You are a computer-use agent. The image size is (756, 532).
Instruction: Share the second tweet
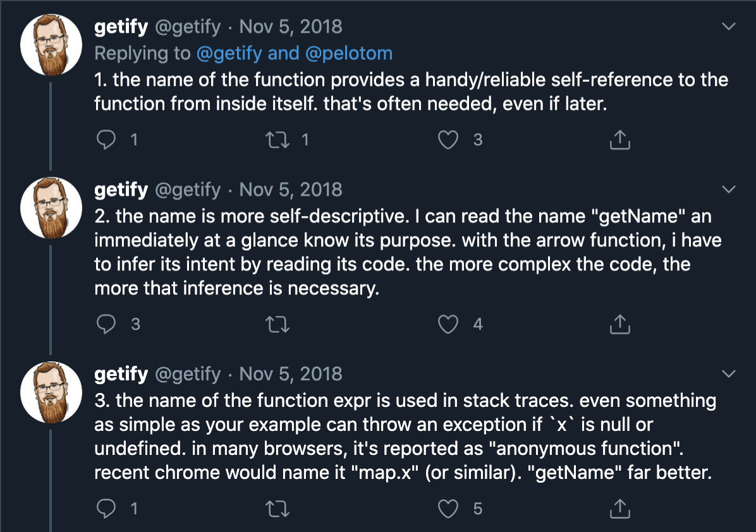(619, 324)
